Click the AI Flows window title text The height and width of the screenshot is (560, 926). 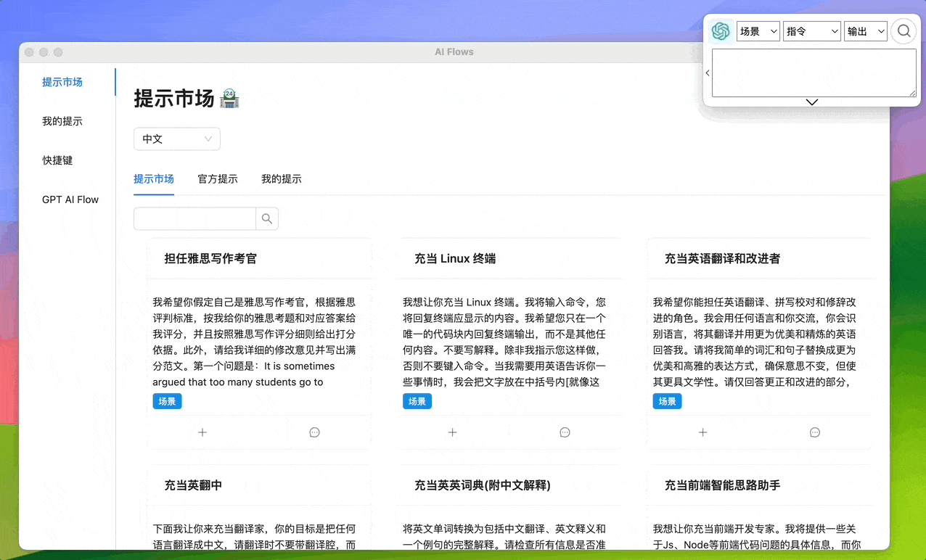(454, 52)
